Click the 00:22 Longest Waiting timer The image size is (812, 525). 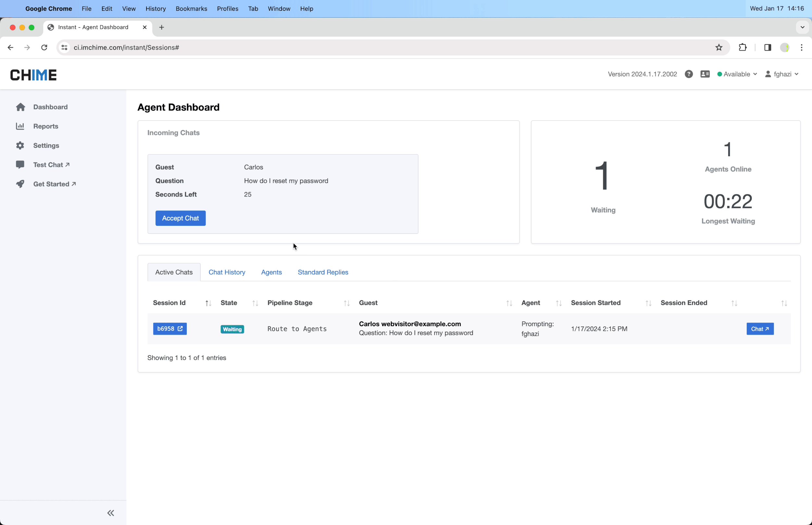coord(728,201)
